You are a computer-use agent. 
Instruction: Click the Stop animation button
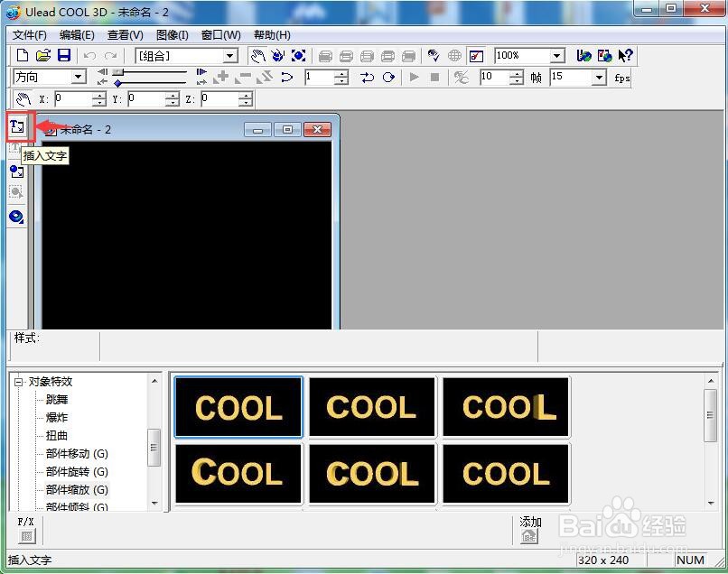[x=434, y=77]
